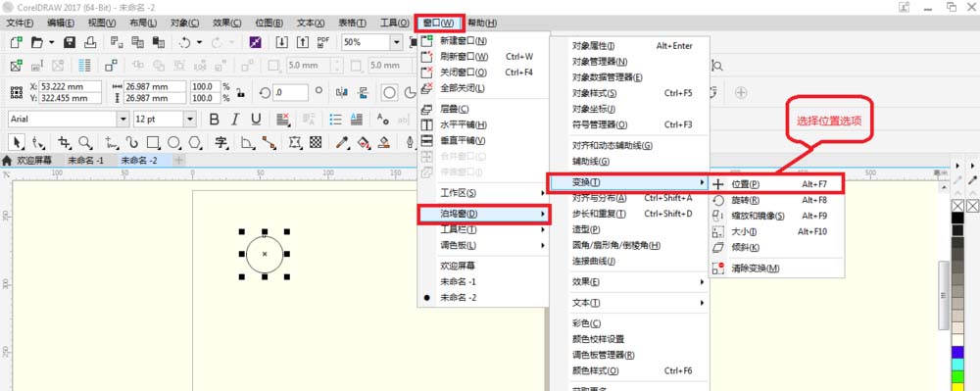The image size is (980, 391).
Task: Expand the Open button dropdown arrow
Action: pos(51,42)
